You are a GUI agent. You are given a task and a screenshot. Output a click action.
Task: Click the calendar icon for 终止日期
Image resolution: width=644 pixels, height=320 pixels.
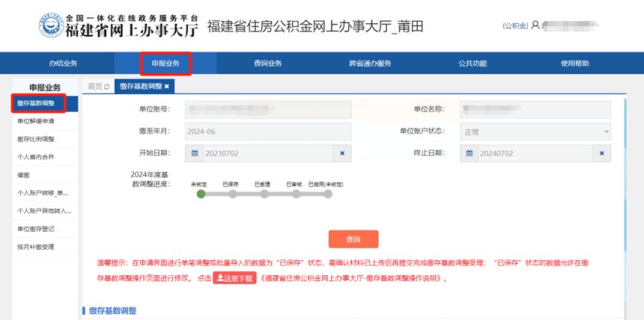pos(471,153)
